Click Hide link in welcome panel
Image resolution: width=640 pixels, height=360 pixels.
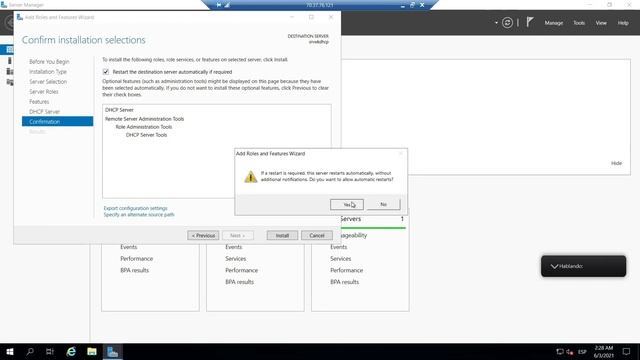[616, 163]
